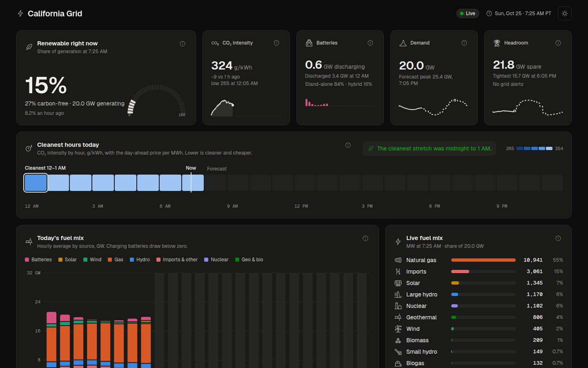
Task: Click the CO₂ icon on intensity card
Action: [x=215, y=43]
